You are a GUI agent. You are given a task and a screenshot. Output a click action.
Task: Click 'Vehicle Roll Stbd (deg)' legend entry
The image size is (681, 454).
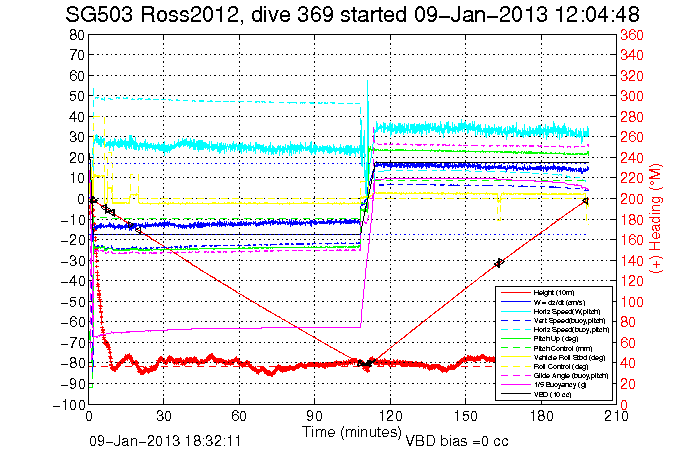coord(569,358)
